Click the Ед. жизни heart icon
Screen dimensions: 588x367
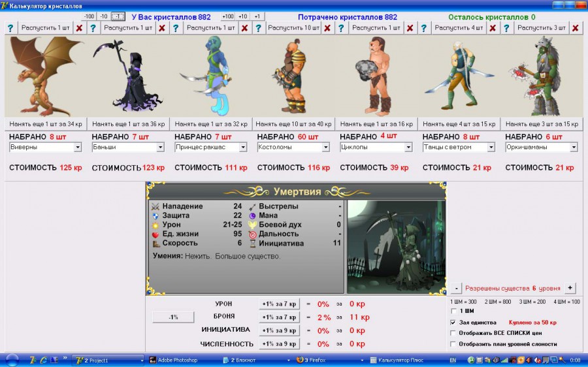(155, 234)
